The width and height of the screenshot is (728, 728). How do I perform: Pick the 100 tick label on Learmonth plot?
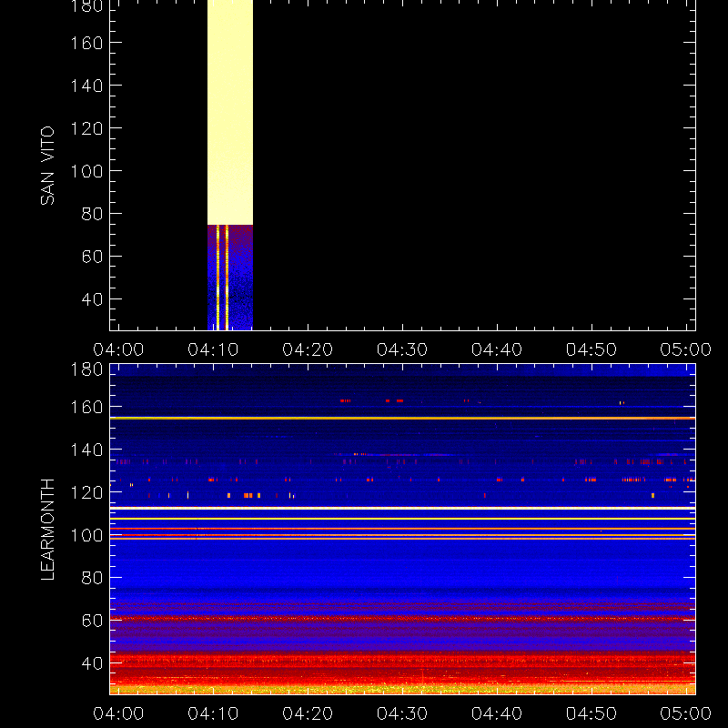point(86,535)
